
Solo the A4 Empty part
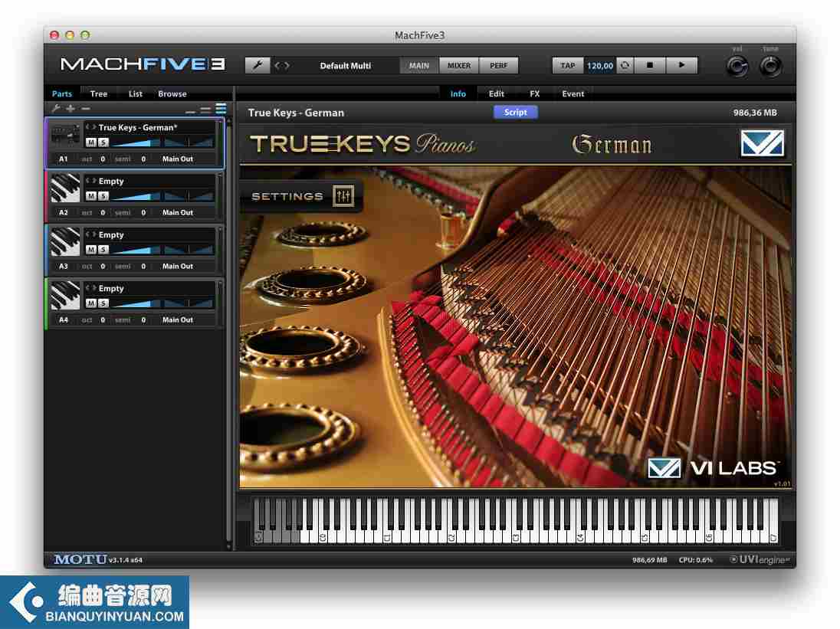(x=103, y=303)
